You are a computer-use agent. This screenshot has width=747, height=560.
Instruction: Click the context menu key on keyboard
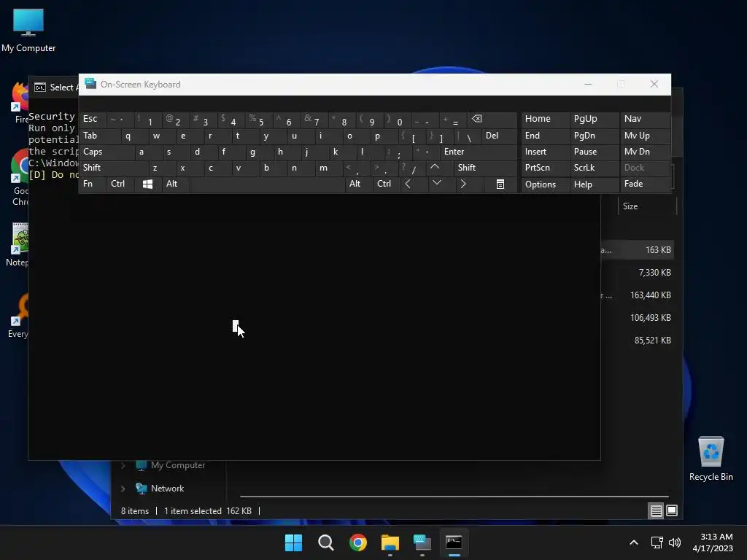point(500,184)
